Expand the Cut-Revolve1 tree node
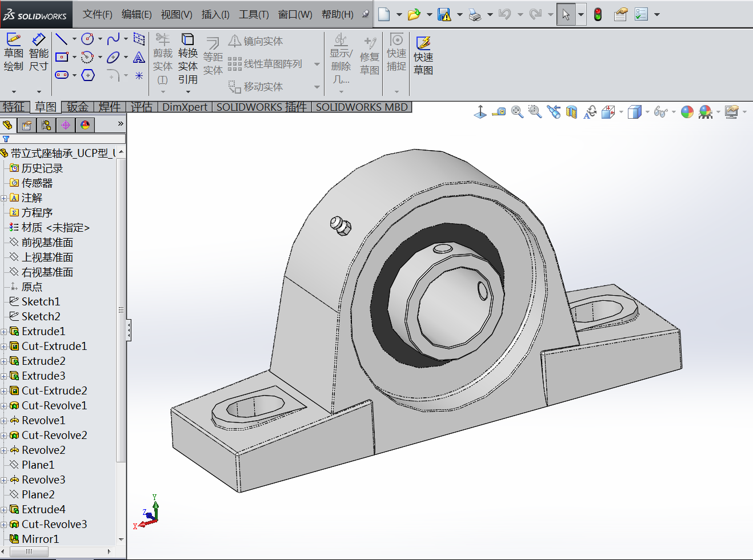Viewport: 753px width, 560px height. click(x=4, y=406)
